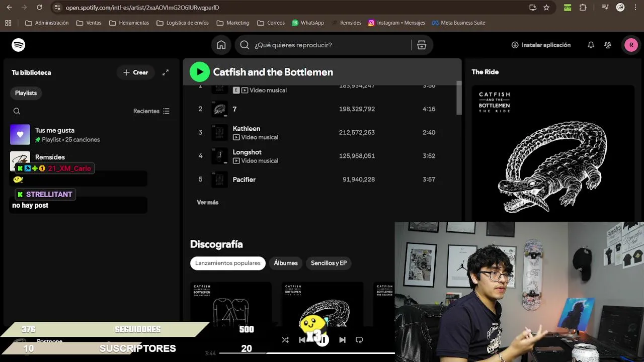This screenshot has height=362, width=644.
Task: Open the notifications bell
Action: coord(591,45)
